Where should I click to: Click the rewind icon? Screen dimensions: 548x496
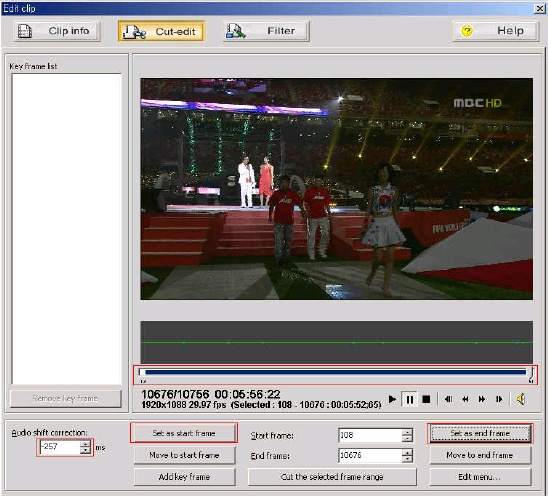pos(465,399)
